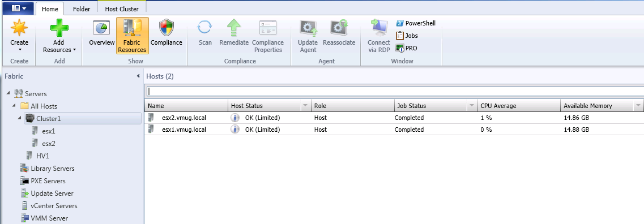Click info status icon for esx1.vmug.local

point(235,130)
